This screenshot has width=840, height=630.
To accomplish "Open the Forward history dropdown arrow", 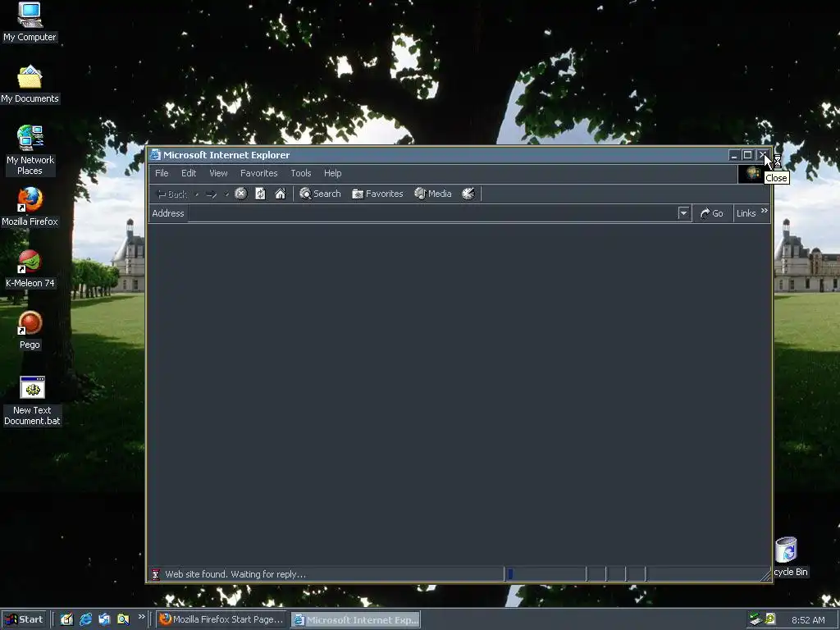I will coord(226,194).
